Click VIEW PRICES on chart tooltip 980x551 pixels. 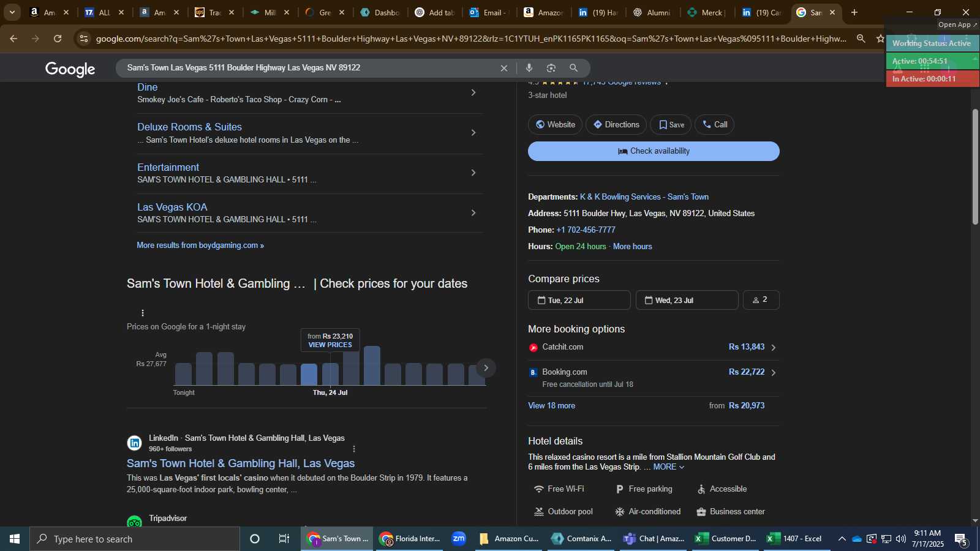[x=330, y=345]
